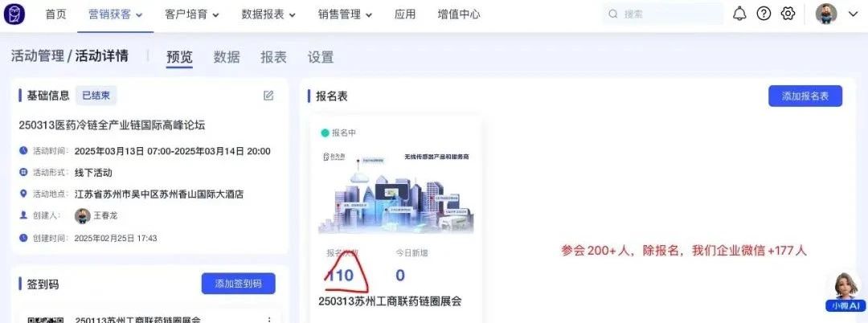Screen dimensions: 868x323
Task: Open the three-dot menu of the sign-in code
Action: click(269, 319)
